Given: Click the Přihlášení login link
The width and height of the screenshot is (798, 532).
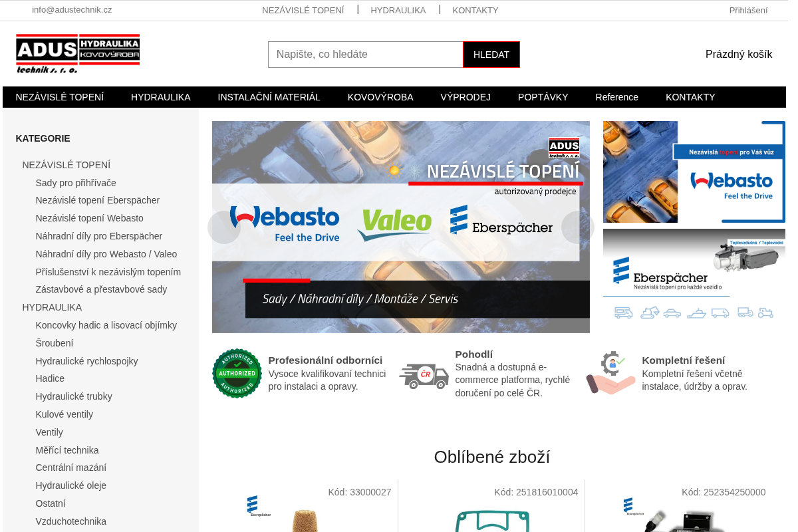Looking at the screenshot, I should coord(748,10).
